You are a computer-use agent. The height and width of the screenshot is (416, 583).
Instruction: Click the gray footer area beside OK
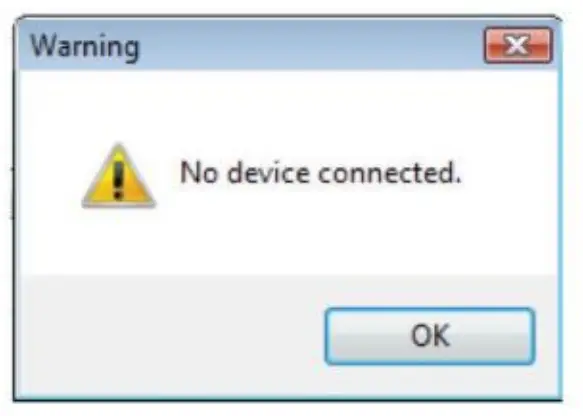click(x=171, y=335)
